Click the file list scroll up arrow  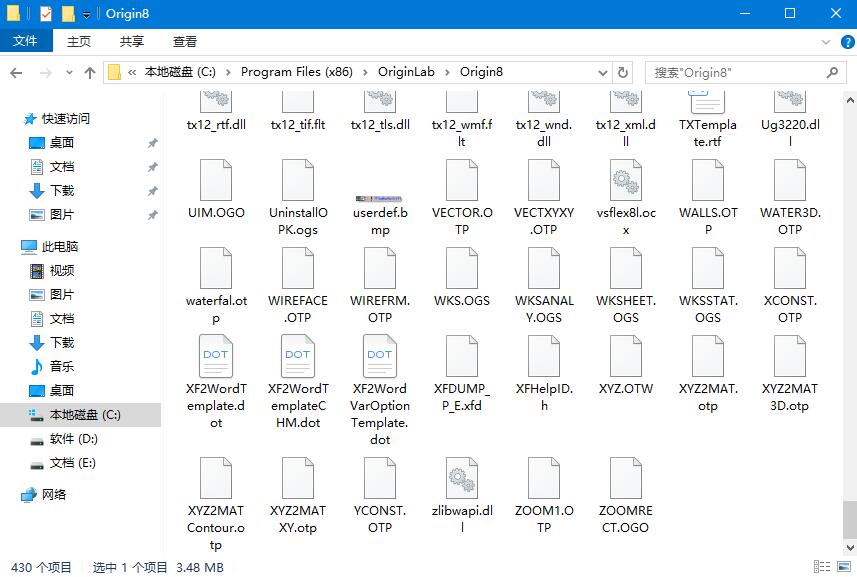850,100
